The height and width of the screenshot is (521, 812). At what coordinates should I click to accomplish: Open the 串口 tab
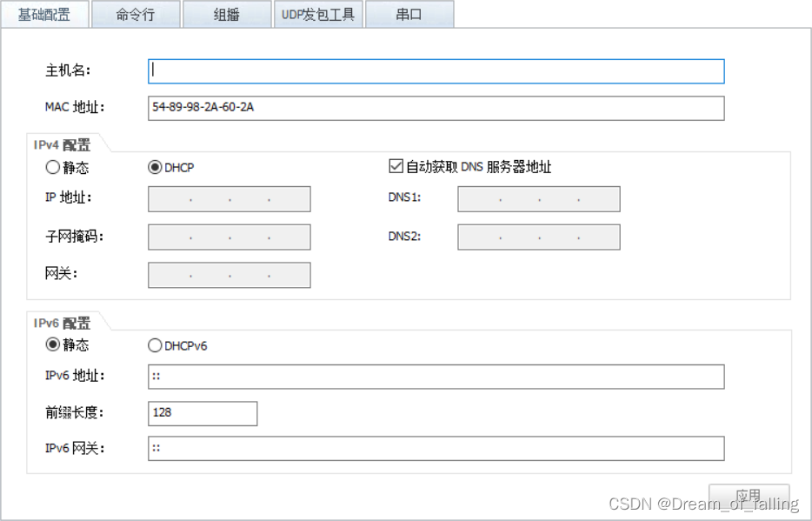tap(409, 14)
